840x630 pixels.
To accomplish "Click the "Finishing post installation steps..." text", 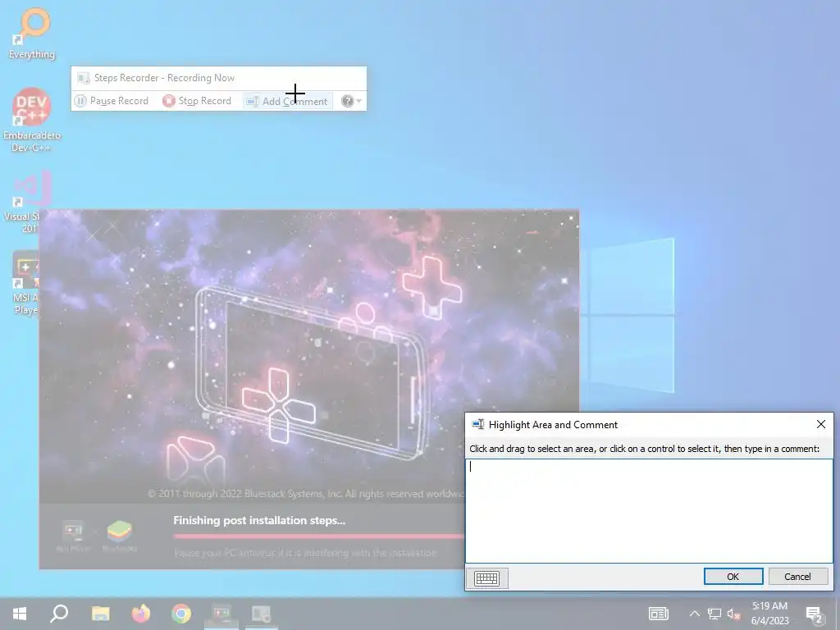I will click(x=259, y=520).
